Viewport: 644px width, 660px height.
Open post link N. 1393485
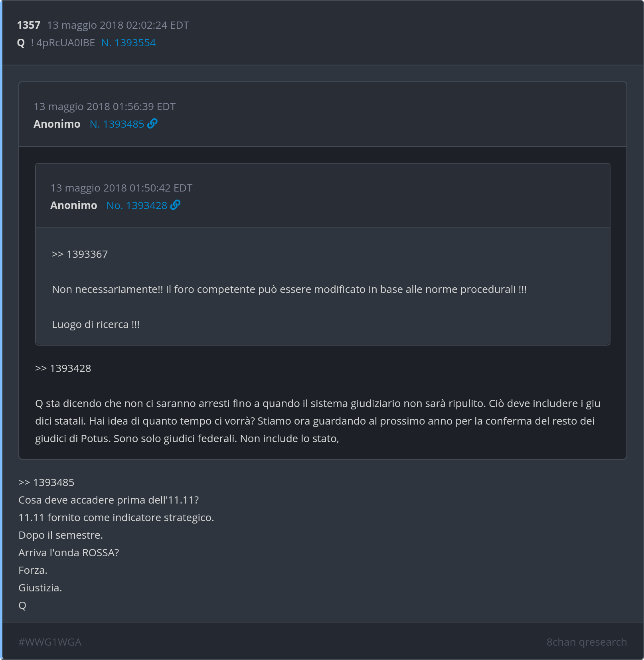pos(117,124)
